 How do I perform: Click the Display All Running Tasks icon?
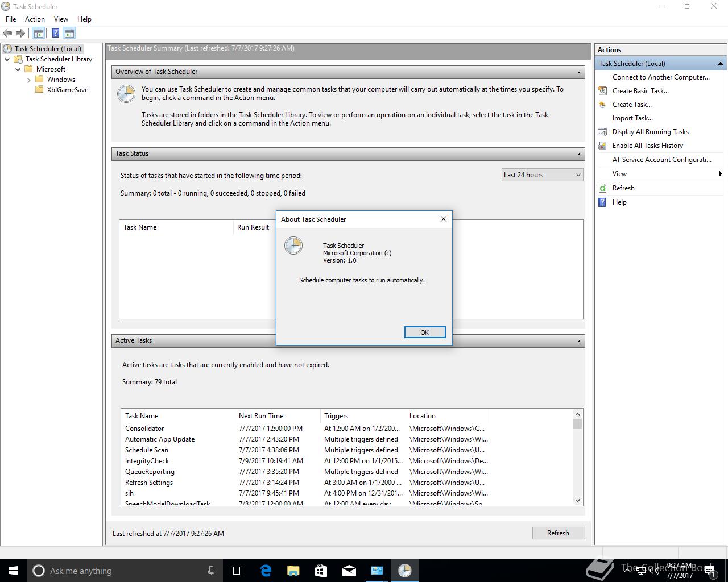(603, 132)
